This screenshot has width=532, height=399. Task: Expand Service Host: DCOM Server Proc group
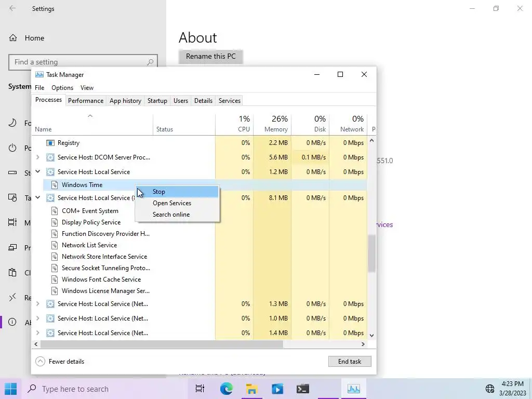(x=38, y=157)
